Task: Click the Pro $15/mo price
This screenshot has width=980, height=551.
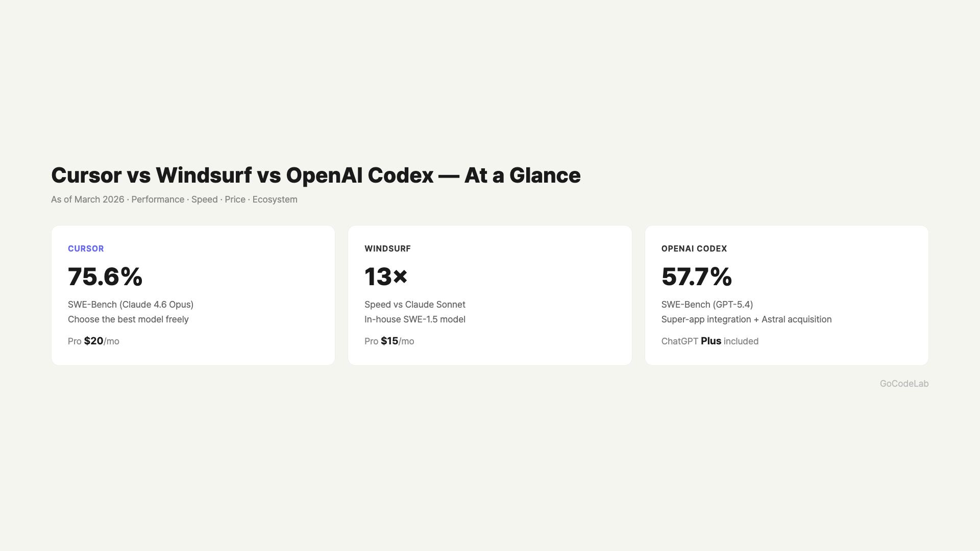Action: 389,341
